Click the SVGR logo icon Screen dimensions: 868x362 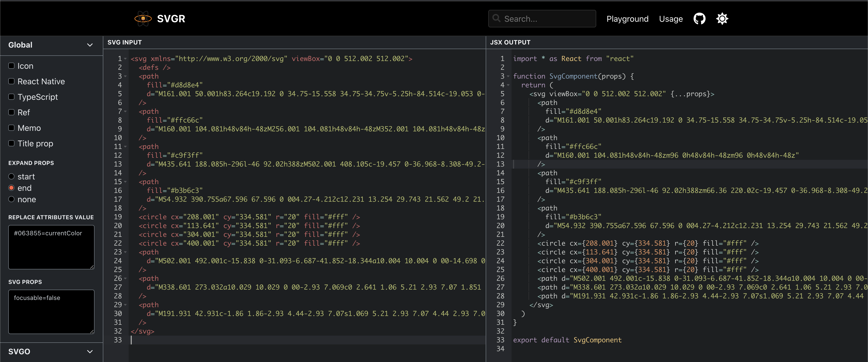coord(143,19)
